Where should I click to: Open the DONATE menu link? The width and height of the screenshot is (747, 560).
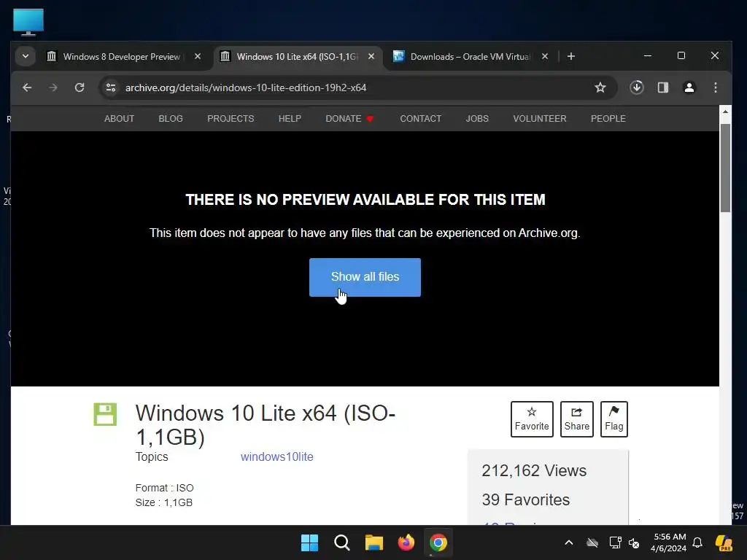coord(349,119)
